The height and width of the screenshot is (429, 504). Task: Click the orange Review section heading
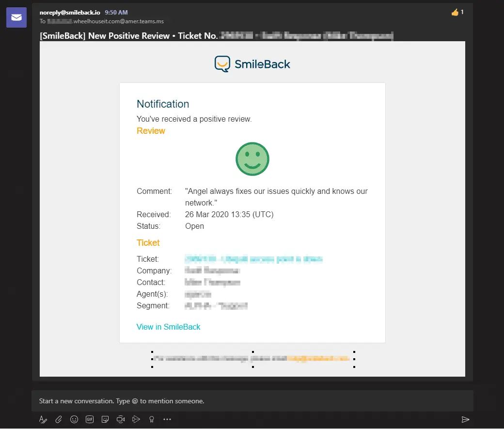pyautogui.click(x=151, y=131)
